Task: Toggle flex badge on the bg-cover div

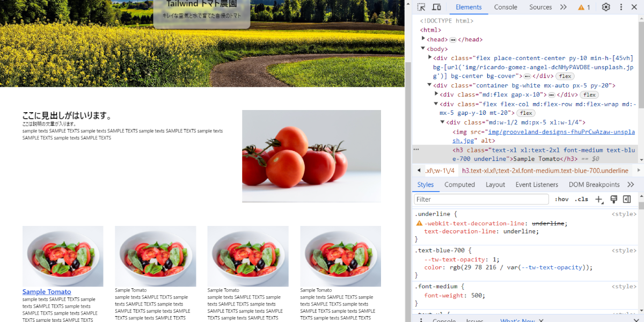Action: pos(565,76)
